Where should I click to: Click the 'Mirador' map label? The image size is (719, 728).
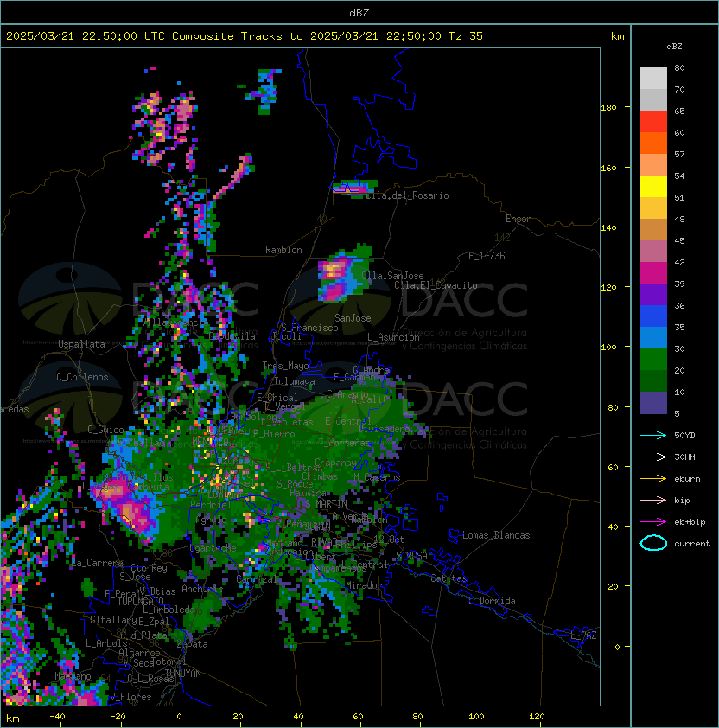[364, 585]
